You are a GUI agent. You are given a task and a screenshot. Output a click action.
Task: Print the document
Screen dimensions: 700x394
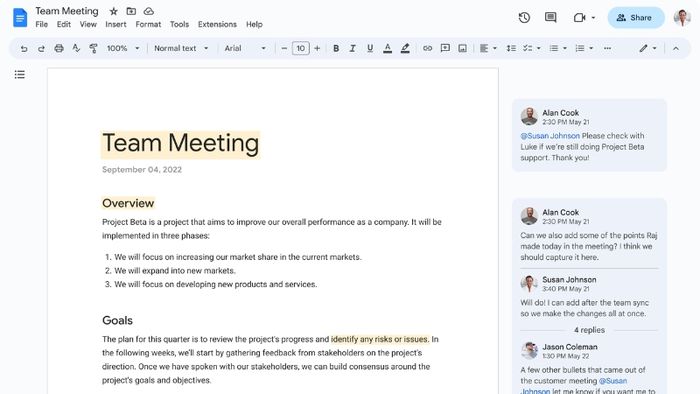coord(58,48)
